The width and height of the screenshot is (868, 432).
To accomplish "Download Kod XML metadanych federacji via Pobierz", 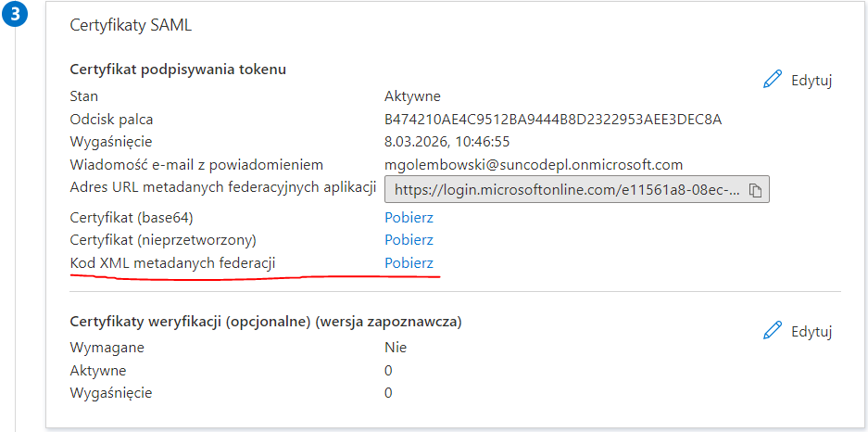I will 409,263.
